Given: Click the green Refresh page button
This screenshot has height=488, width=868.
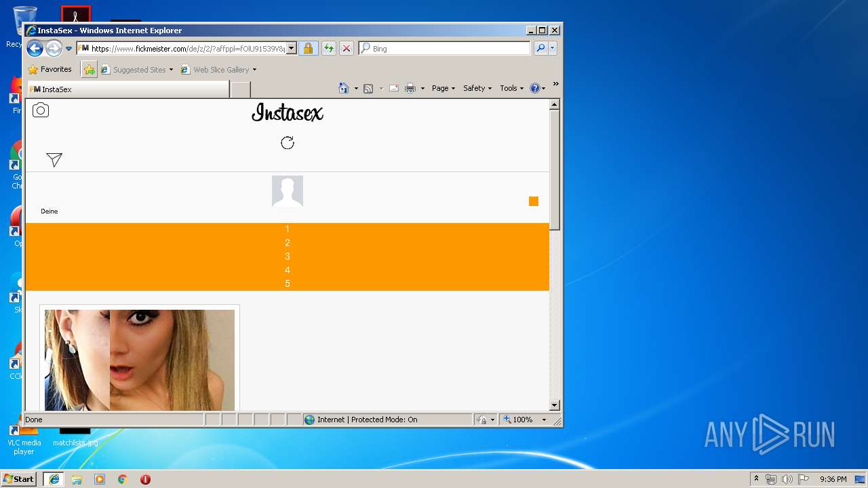Looking at the screenshot, I should click(328, 48).
